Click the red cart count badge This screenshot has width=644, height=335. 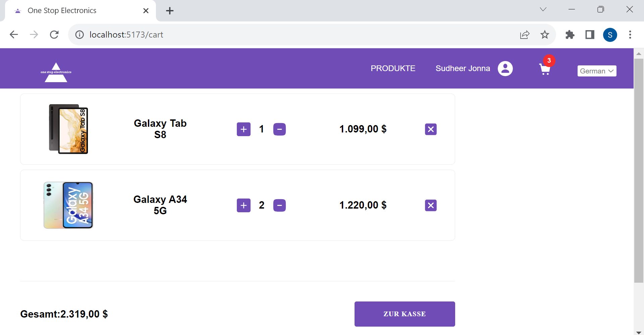[549, 60]
